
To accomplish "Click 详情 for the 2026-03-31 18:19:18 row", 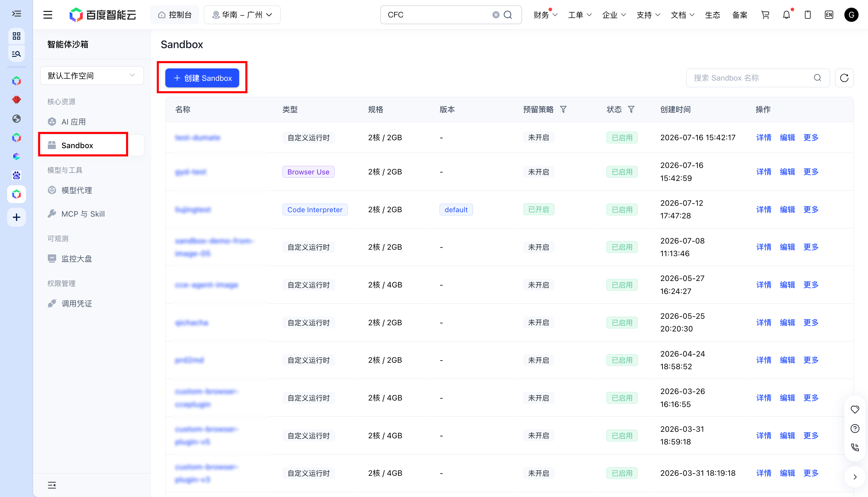I will pyautogui.click(x=763, y=473).
